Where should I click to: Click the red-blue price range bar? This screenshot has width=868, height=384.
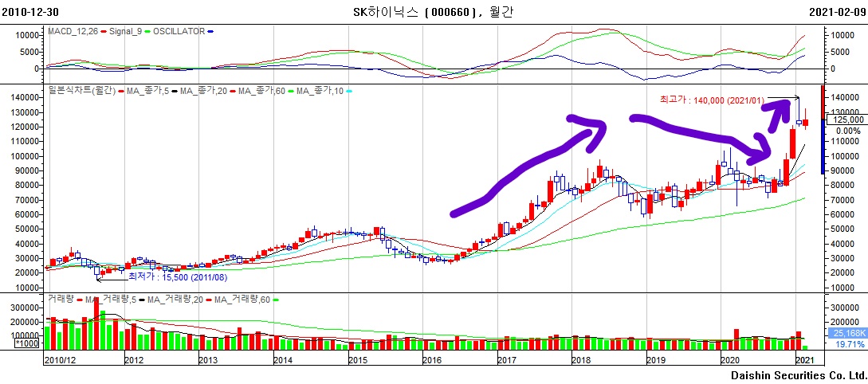tap(823, 130)
